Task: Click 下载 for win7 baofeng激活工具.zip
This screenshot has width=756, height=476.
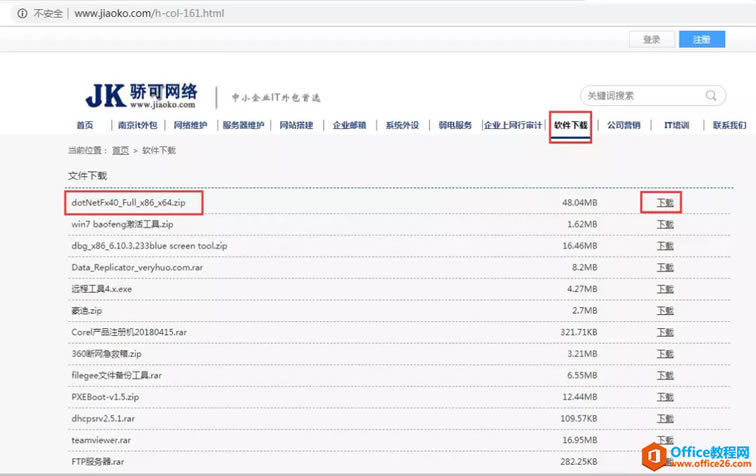Action: pyautogui.click(x=665, y=224)
